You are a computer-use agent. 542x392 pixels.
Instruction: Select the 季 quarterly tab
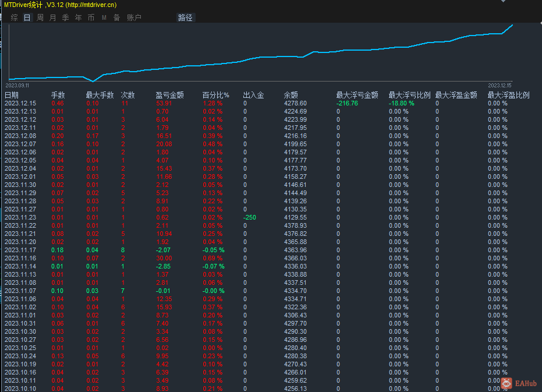pyautogui.click(x=65, y=17)
